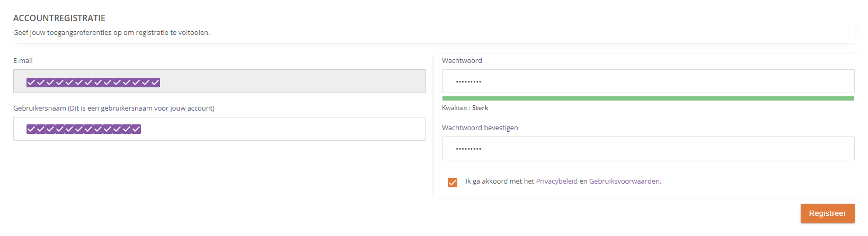
Task: Click the Wachtwoord bevestigen label
Action: [x=480, y=128]
